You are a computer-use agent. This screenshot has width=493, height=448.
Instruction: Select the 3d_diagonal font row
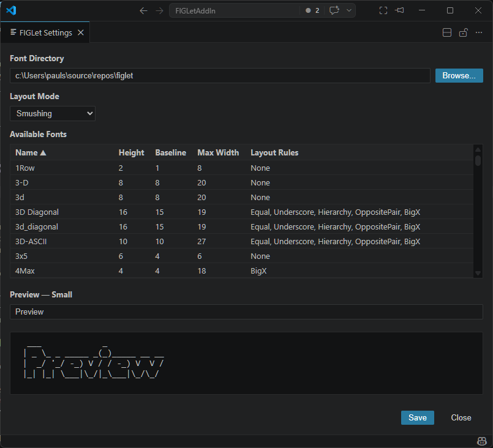pos(241,227)
